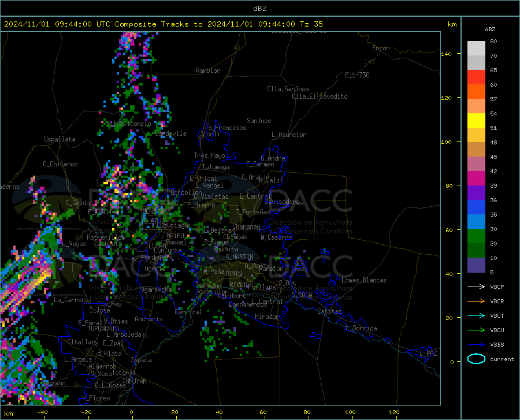This screenshot has height=420, width=520.
Task: Click the S_MARTIN city label
Action: tap(239, 257)
